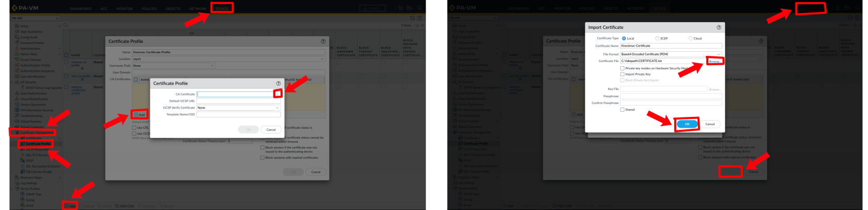Open SSL Decryption Exclusion in left sidebar

tap(43, 166)
